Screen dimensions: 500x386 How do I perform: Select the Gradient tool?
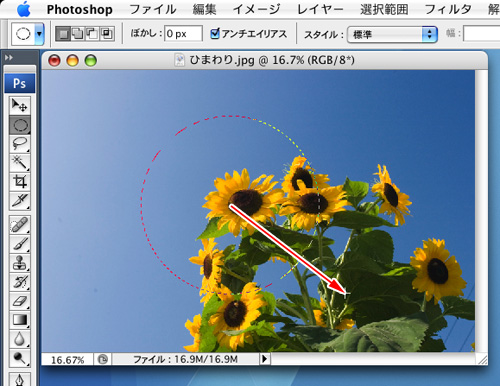(20, 320)
